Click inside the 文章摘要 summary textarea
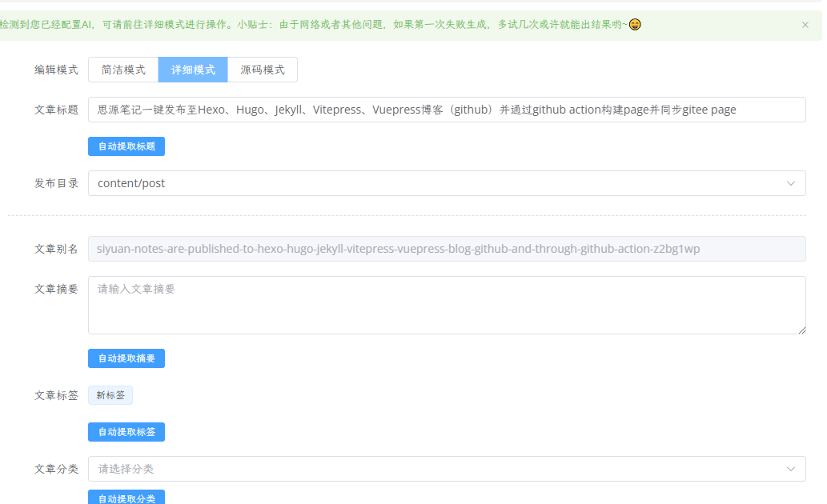827x504 pixels. 447,306
